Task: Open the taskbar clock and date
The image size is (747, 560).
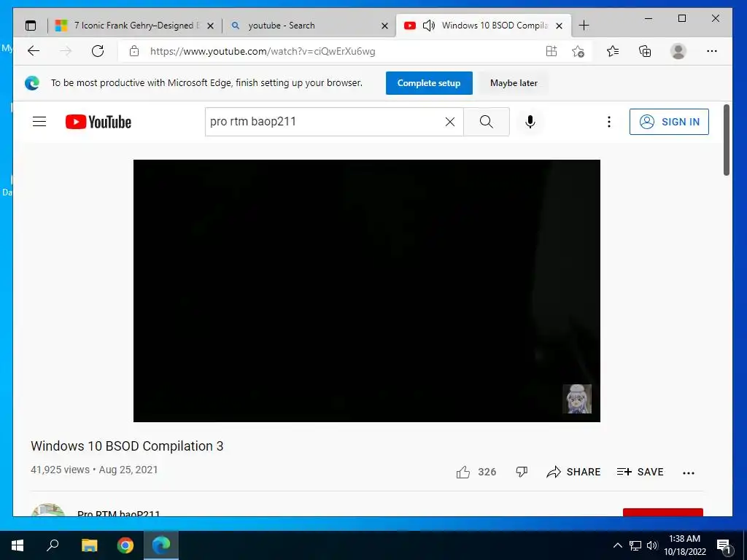Action: tap(684, 545)
